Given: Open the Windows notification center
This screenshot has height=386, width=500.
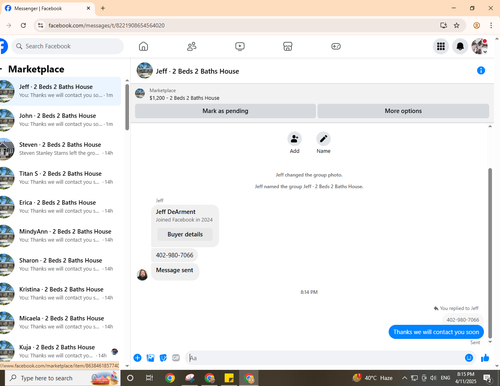Looking at the screenshot, I should tap(487, 378).
